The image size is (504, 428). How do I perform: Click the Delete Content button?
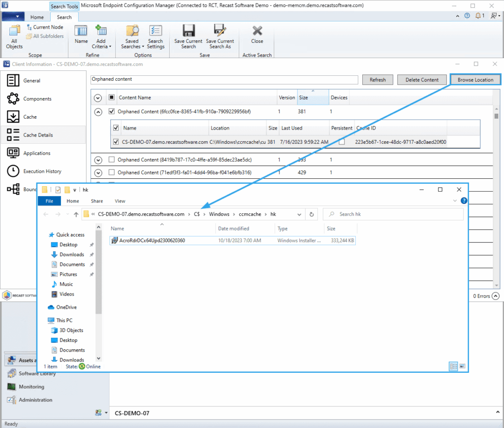pyautogui.click(x=422, y=80)
